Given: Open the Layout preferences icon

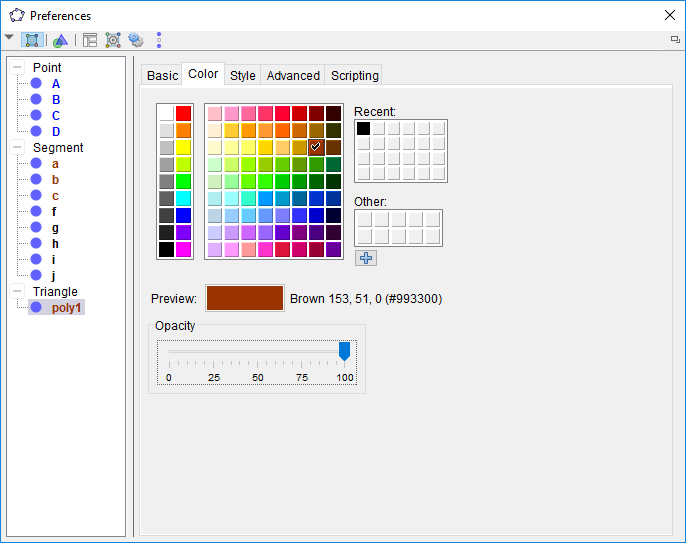Looking at the screenshot, I should pos(90,40).
